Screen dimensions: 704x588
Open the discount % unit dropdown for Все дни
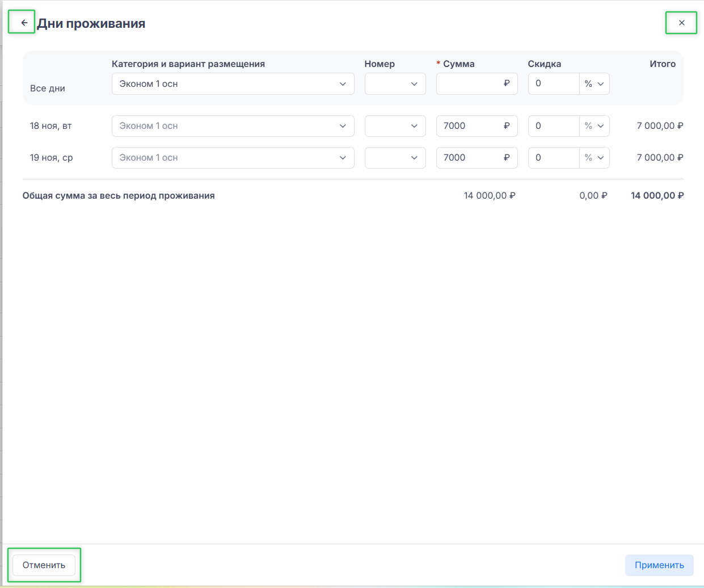pos(594,84)
